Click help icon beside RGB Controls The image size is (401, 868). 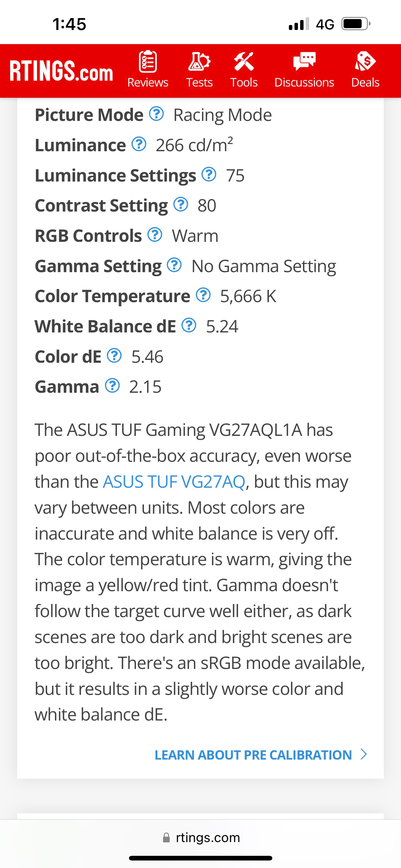[155, 235]
